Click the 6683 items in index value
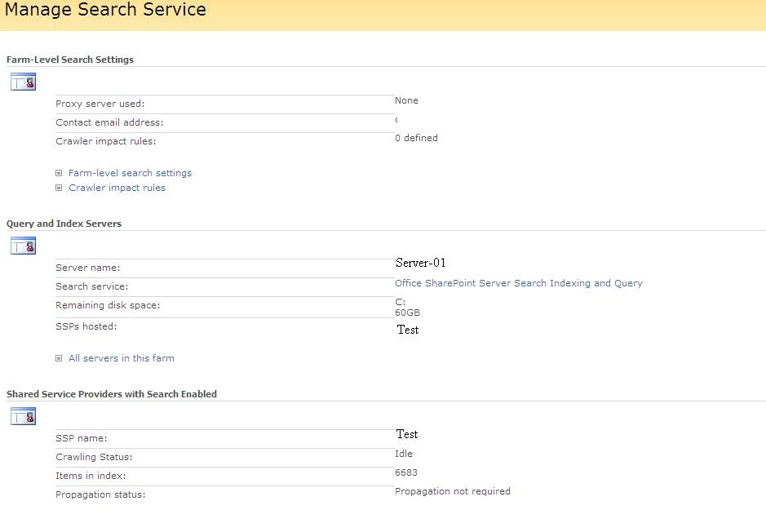 click(x=406, y=472)
